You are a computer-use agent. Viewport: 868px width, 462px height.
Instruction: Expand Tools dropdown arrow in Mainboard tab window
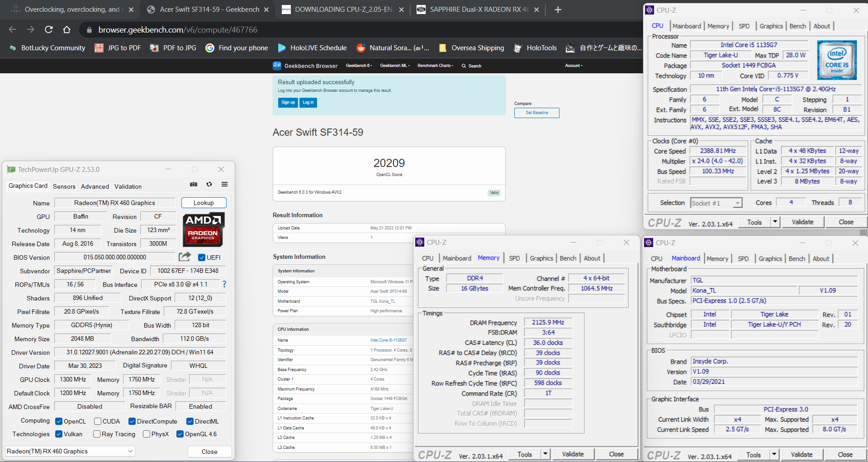point(774,454)
